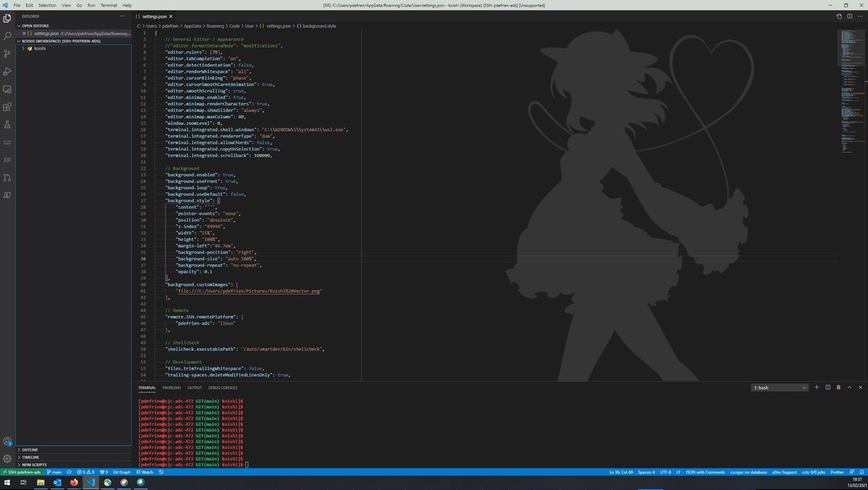
Task: Select the settings.json editor tab
Action: (154, 15)
